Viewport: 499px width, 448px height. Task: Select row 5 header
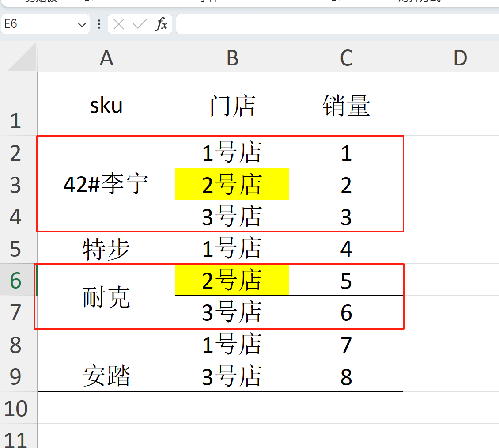point(19,248)
